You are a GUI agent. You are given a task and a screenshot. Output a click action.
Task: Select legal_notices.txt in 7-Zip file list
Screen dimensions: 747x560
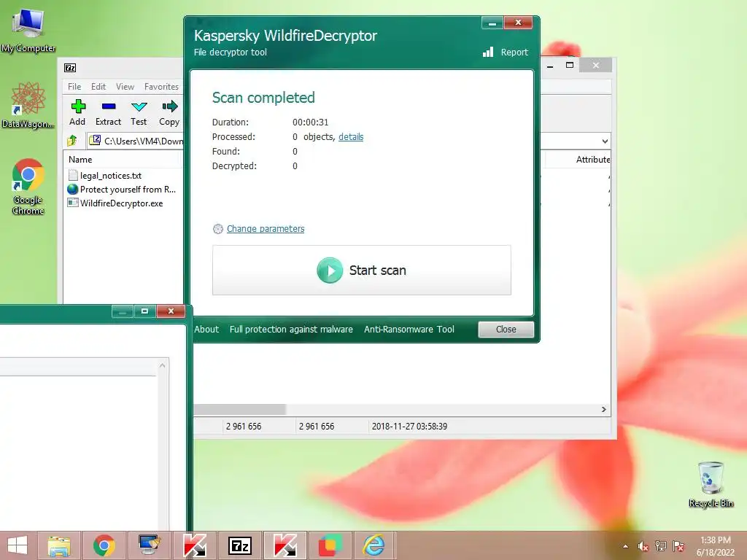(x=105, y=175)
